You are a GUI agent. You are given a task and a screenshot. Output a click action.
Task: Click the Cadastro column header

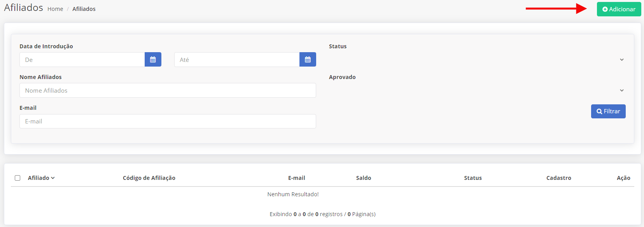click(559, 178)
